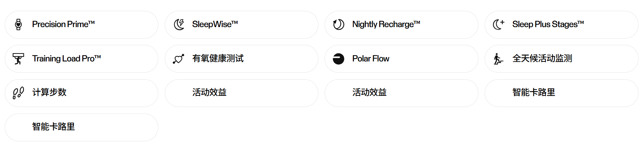Screen dimensions: 644x150
Task: Click the Nightly Recharge circular moon icon
Action: point(339,25)
